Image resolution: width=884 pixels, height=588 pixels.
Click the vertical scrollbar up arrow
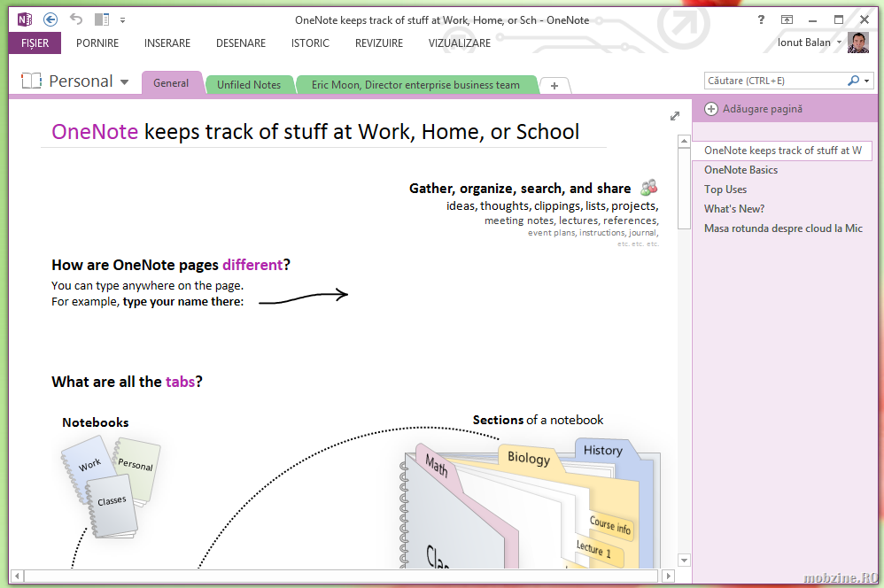(684, 141)
